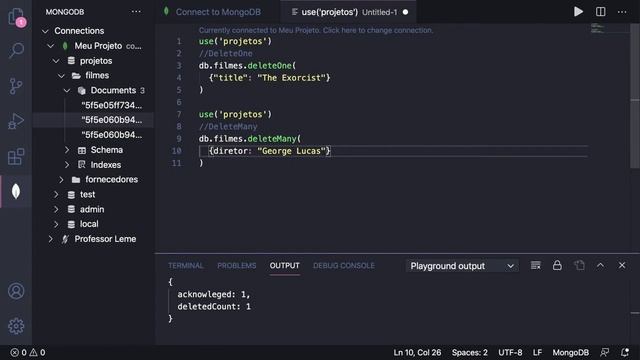Screen dimensions: 640x360
Task: Run the MongoDB playground with play button
Action: 578,12
